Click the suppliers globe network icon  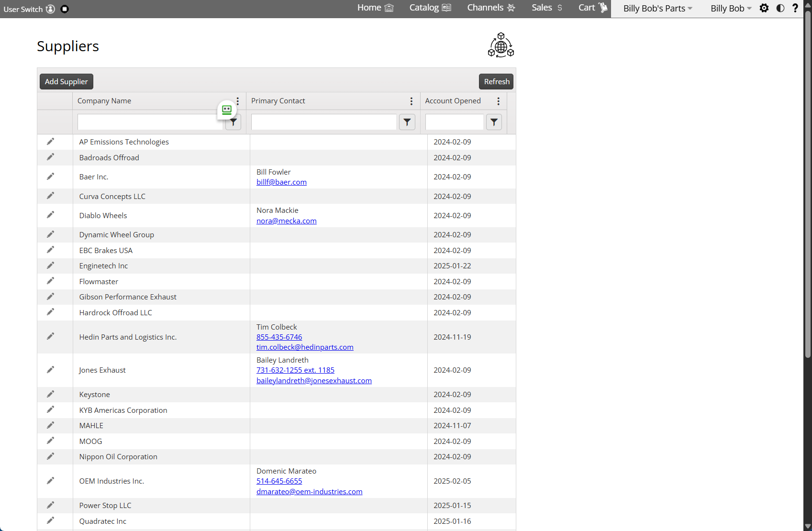501,45
